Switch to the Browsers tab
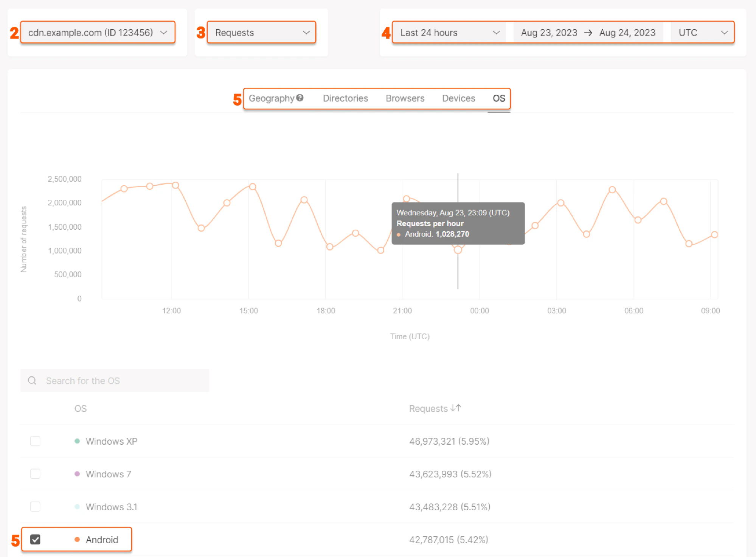Image resolution: width=756 pixels, height=557 pixels. coord(405,98)
